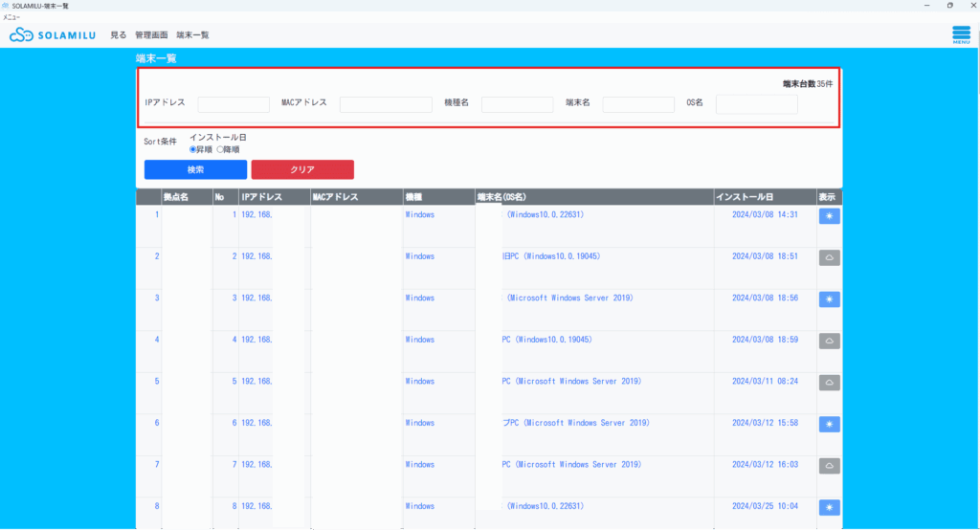Open the 見る menu
Screen dimensions: 980x530
[x=118, y=35]
